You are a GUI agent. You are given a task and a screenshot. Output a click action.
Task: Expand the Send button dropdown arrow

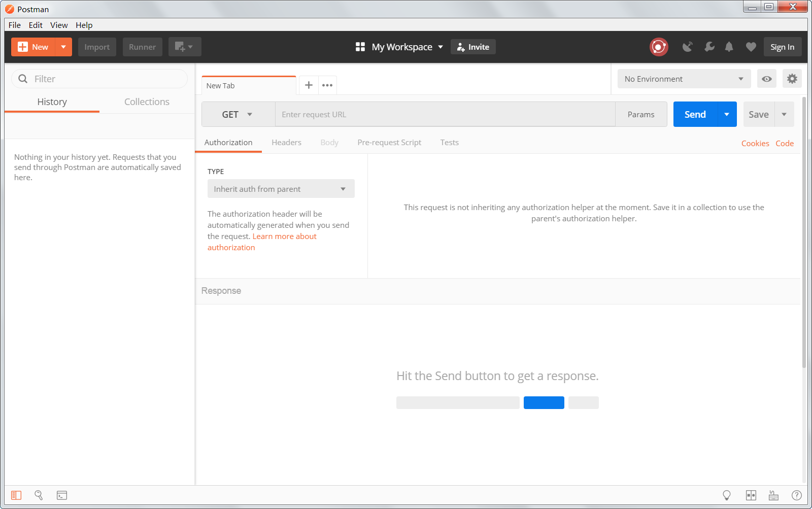tap(727, 114)
